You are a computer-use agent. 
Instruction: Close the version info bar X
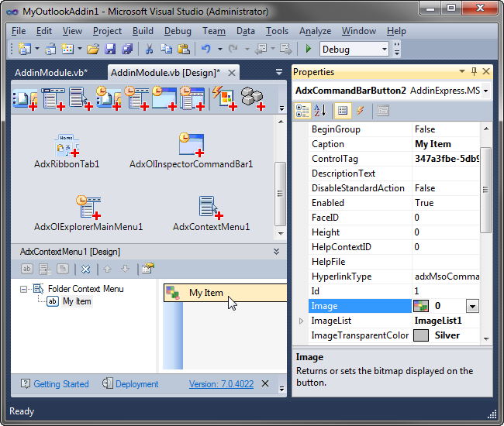[265, 383]
